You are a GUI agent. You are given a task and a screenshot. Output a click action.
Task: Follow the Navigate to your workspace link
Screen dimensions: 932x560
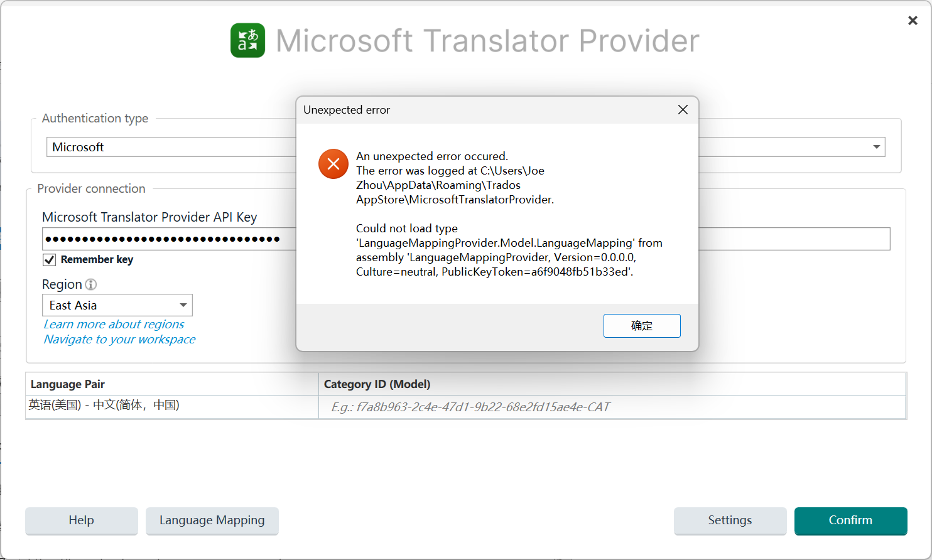(x=119, y=340)
